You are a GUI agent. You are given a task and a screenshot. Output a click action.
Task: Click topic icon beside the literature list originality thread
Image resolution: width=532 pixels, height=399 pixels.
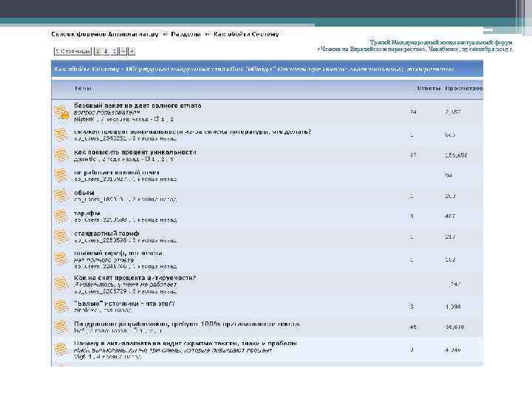click(61, 134)
